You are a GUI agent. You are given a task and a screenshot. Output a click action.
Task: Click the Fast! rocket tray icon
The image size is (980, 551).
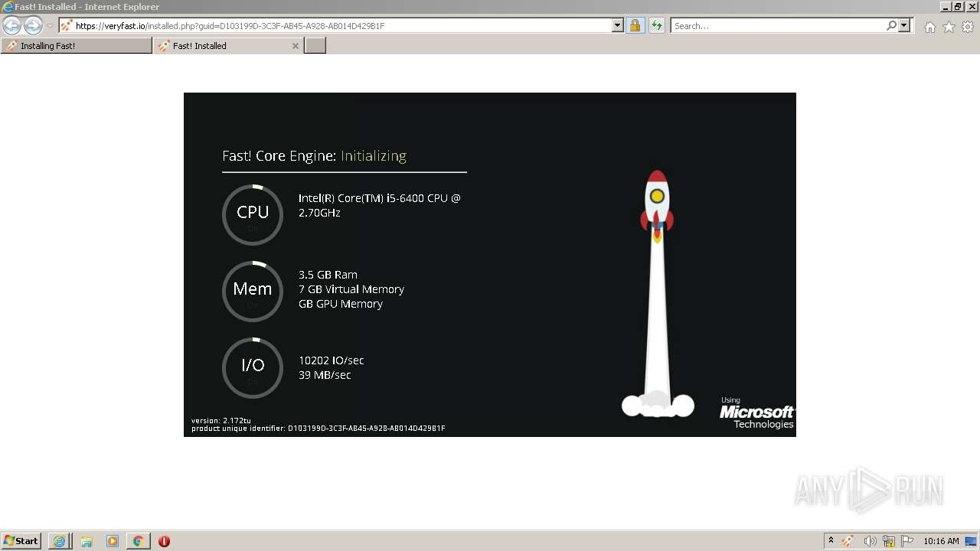[x=848, y=541]
